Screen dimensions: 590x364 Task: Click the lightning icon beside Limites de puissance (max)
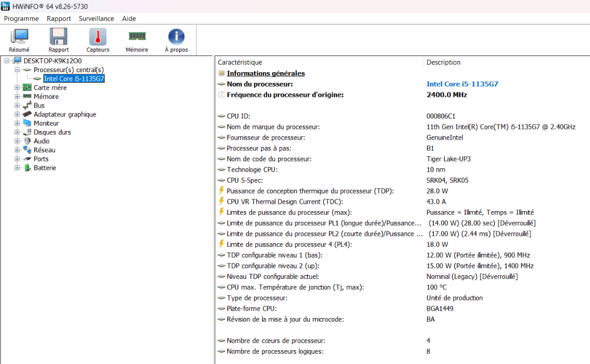point(221,212)
